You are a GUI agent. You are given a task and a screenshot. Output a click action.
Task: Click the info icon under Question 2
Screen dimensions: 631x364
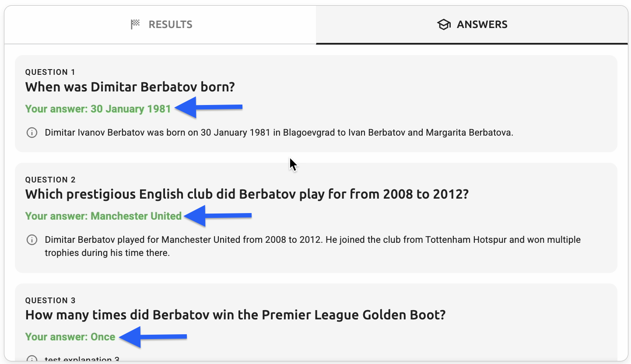32,240
